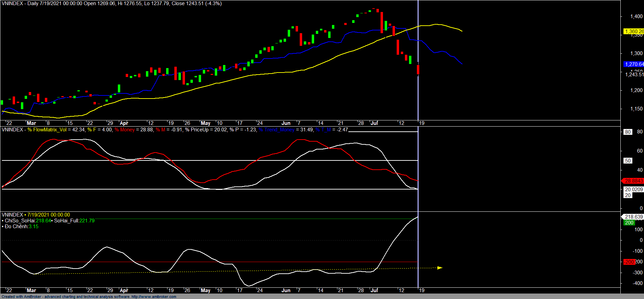644x299 pixels.
Task: Click 'Jul' on the price chart's date axis
Action: pos(374,123)
